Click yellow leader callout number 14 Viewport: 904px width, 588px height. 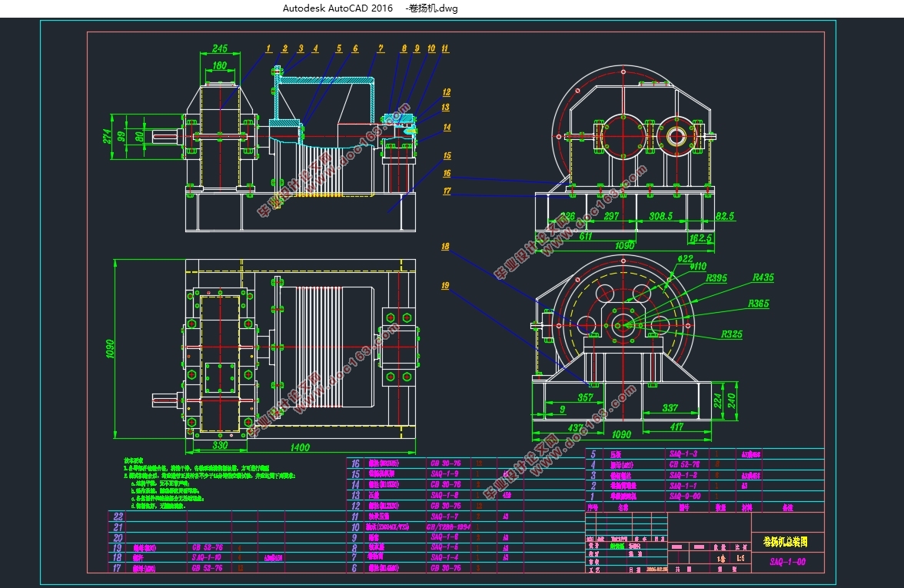point(447,128)
